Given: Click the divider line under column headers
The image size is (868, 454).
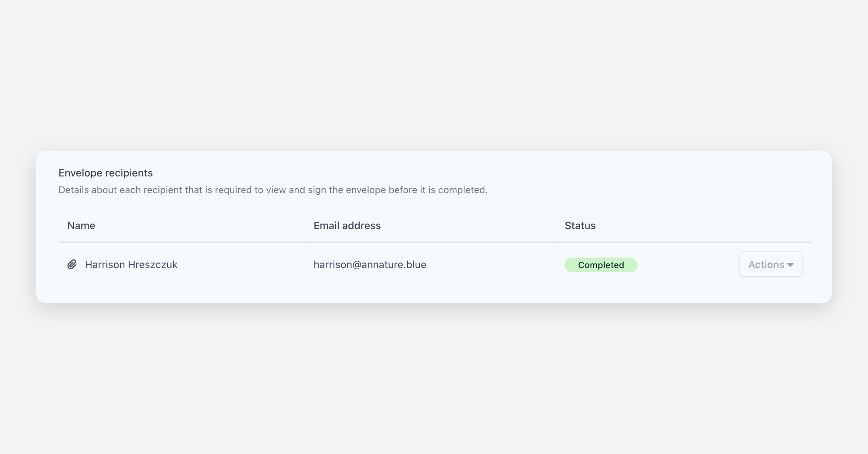Looking at the screenshot, I should (x=434, y=242).
